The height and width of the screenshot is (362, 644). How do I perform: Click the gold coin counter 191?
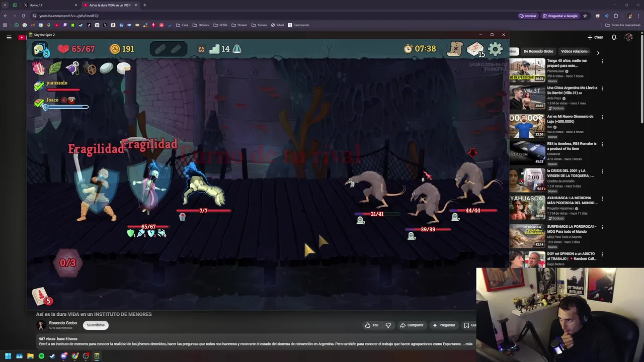pyautogui.click(x=122, y=49)
